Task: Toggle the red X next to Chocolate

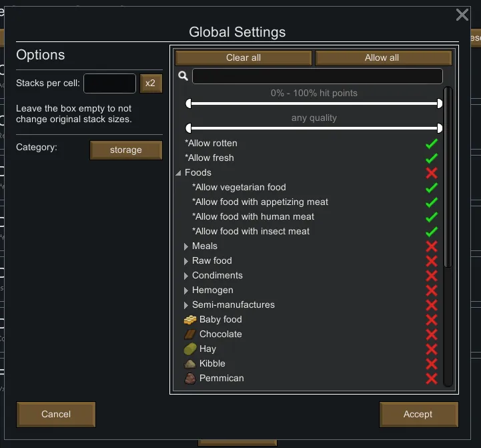Action: coord(432,334)
